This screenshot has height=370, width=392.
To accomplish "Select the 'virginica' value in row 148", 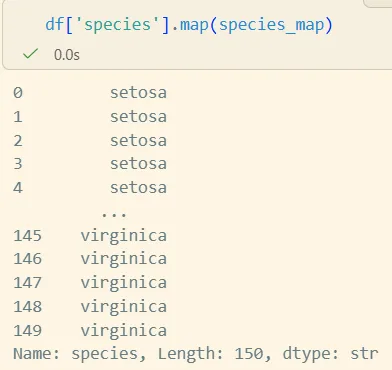I will (124, 307).
